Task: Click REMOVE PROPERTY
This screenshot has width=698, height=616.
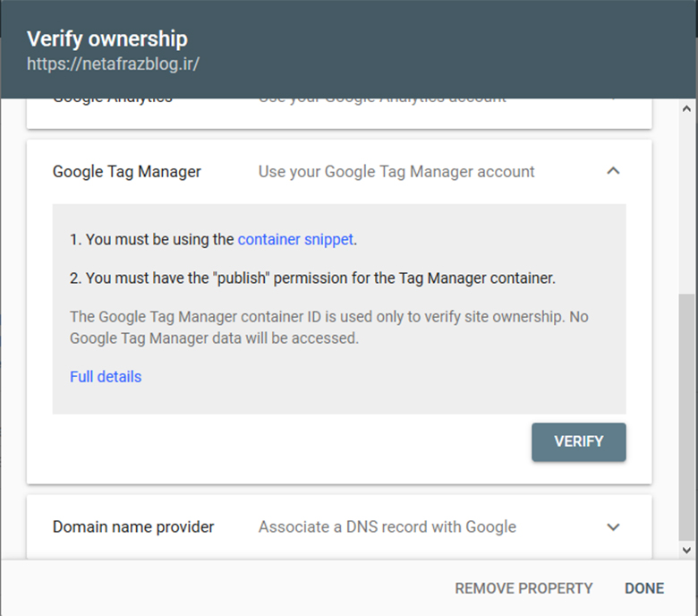Action: tap(523, 588)
